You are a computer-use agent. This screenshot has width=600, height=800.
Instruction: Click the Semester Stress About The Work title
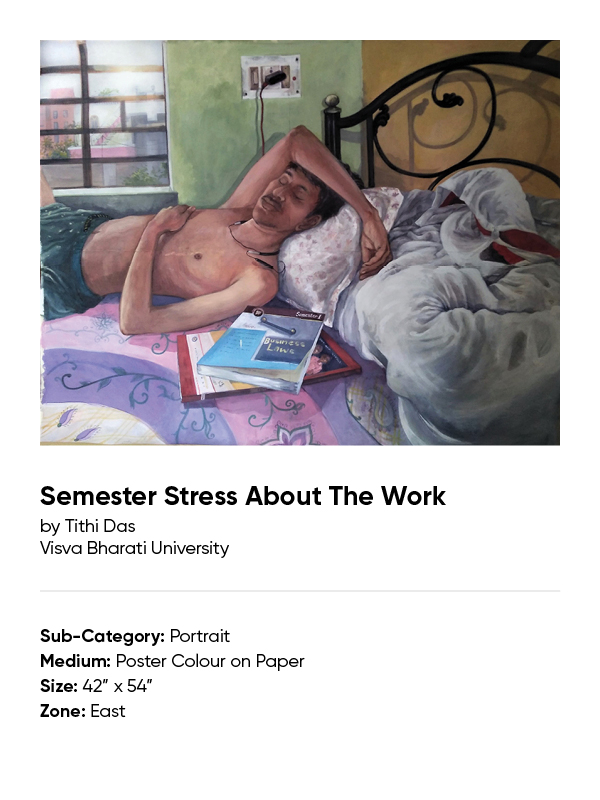click(x=243, y=496)
